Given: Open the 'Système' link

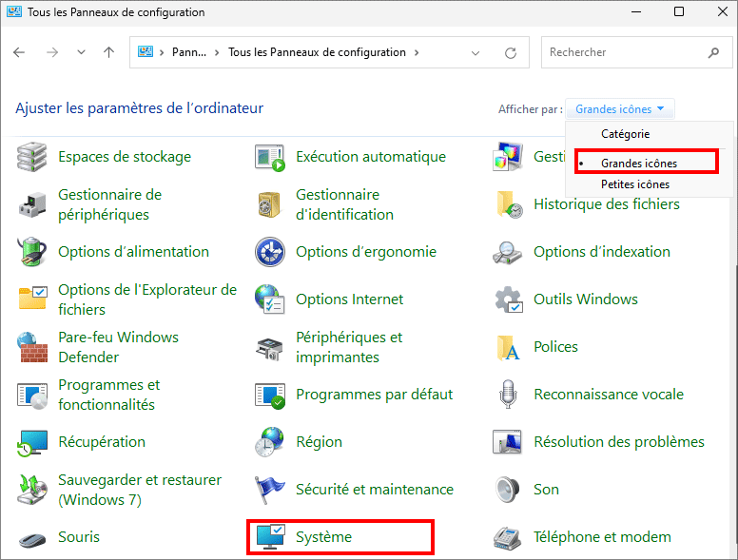Looking at the screenshot, I should click(x=323, y=537).
